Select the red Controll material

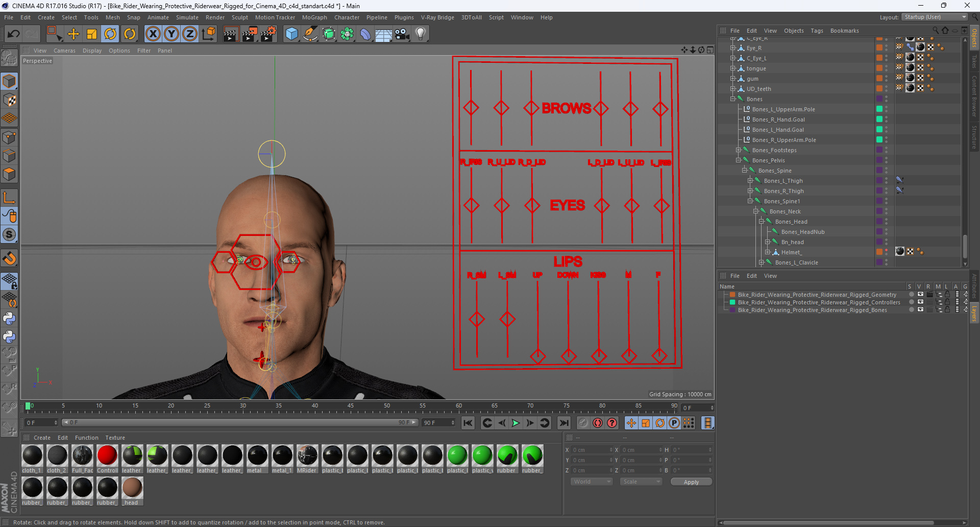107,459
